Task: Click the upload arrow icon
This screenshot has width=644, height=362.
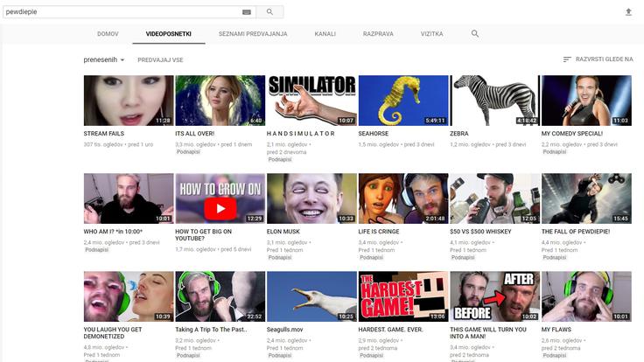Action: [x=628, y=12]
